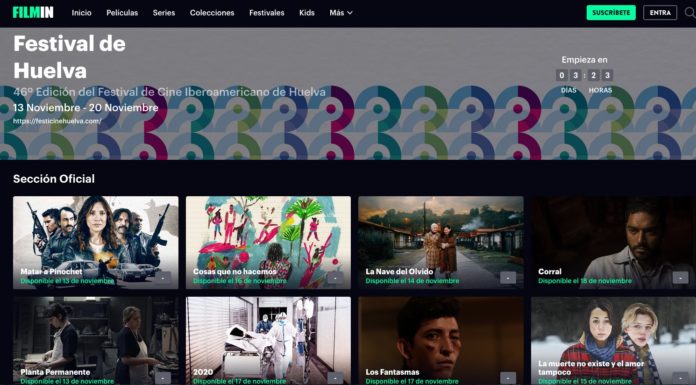Open the festicinehuelva.com link

(x=57, y=121)
